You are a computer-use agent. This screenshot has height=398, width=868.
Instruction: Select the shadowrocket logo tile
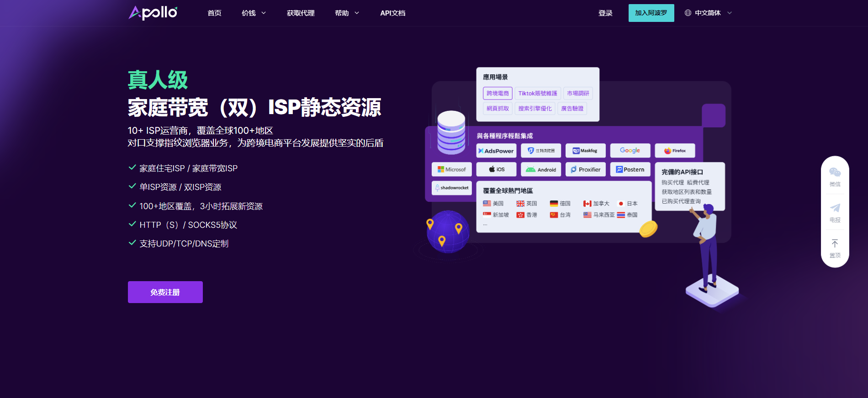pos(452,188)
